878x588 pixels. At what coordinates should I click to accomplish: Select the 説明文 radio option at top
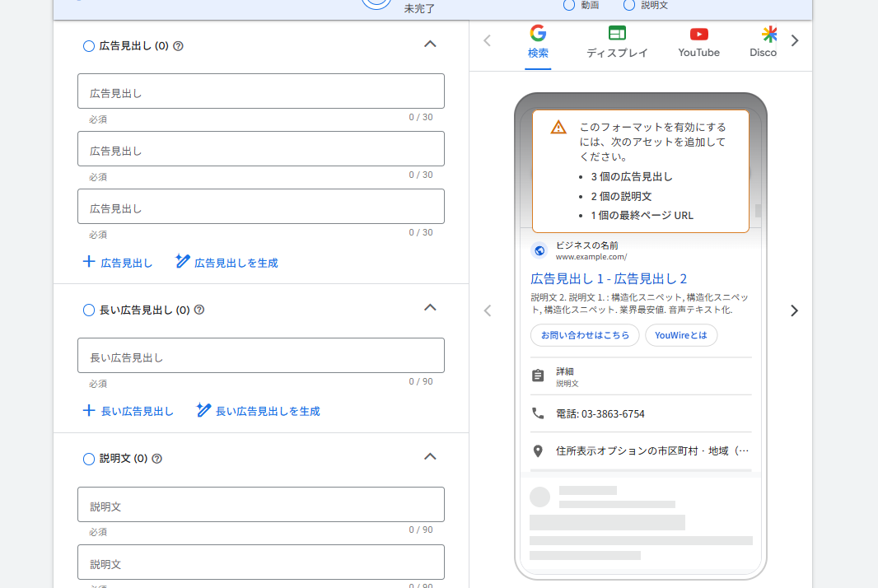(x=629, y=5)
